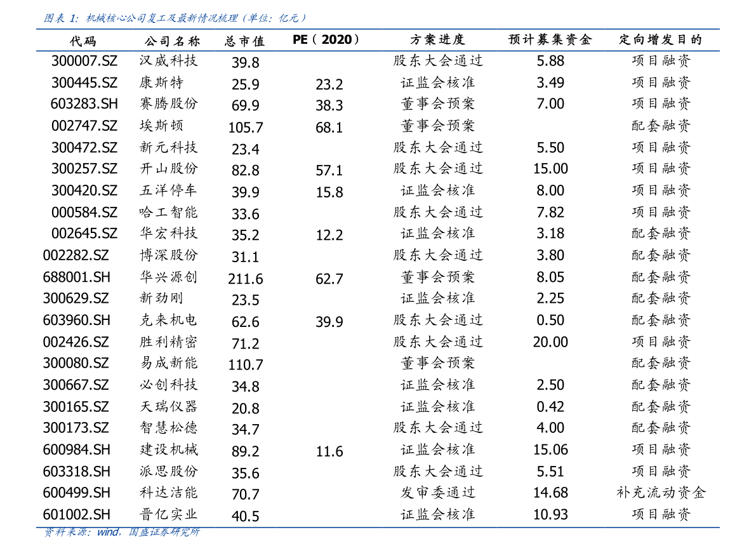The image size is (756, 551).
Task: Select the 发审委通过 progress cell
Action: click(x=437, y=493)
